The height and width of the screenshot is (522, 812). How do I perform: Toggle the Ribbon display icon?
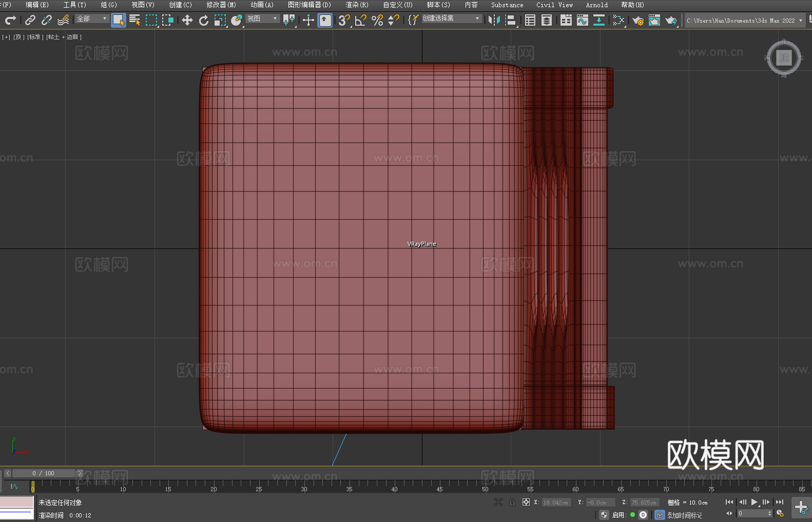(566, 20)
